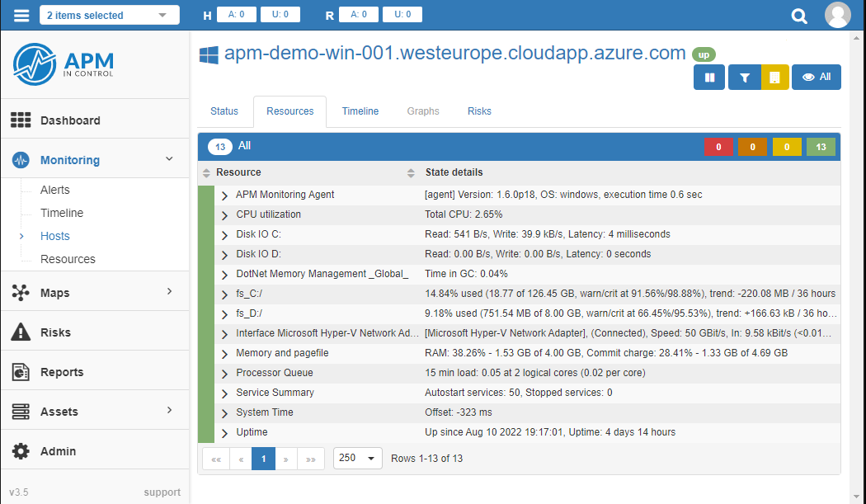
Task: Switch to the Timeline tab
Action: tap(360, 111)
